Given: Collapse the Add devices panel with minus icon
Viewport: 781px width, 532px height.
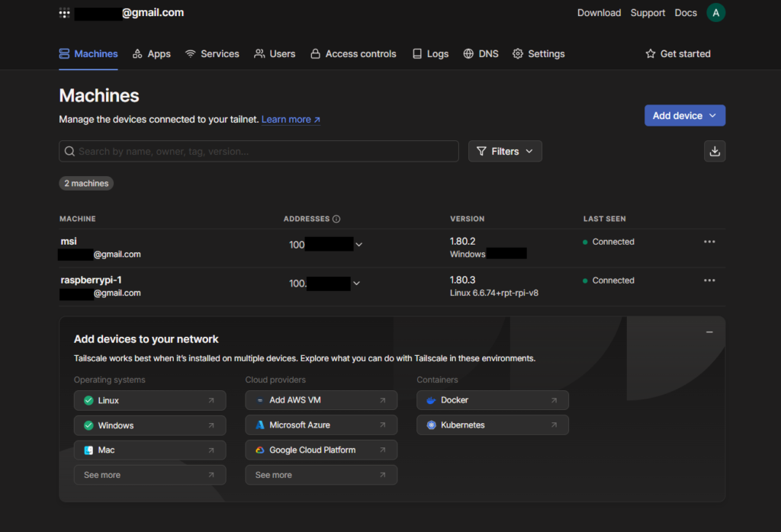Looking at the screenshot, I should point(709,332).
